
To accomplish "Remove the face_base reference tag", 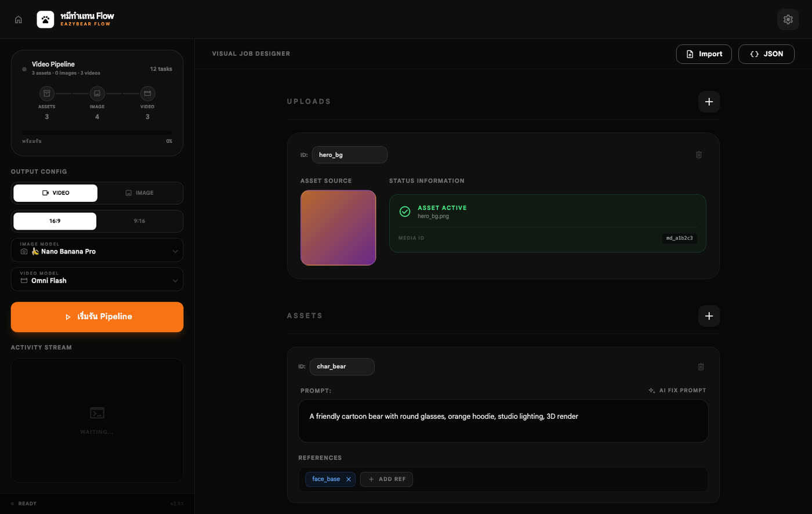I will tap(349, 479).
